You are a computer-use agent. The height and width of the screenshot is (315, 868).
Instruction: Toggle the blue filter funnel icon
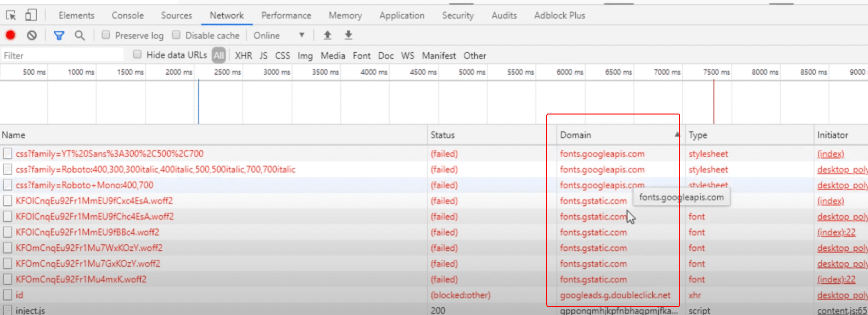point(59,36)
